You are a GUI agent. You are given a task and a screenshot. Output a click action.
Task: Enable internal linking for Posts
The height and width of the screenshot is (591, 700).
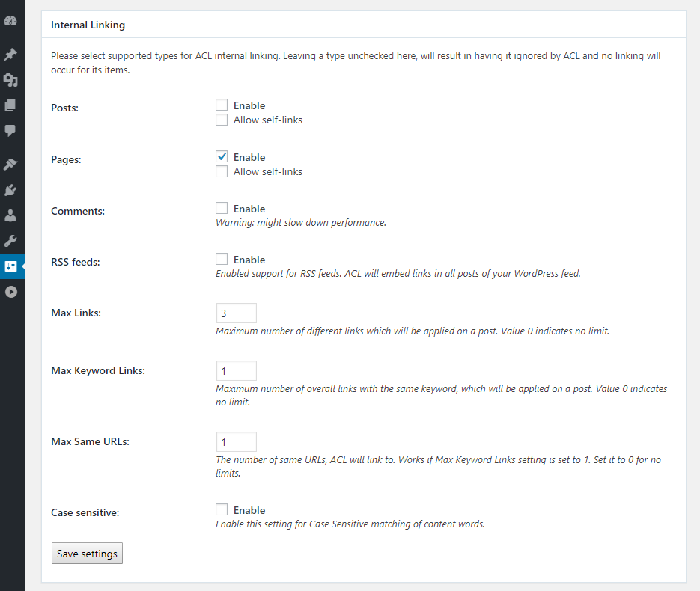(x=222, y=105)
